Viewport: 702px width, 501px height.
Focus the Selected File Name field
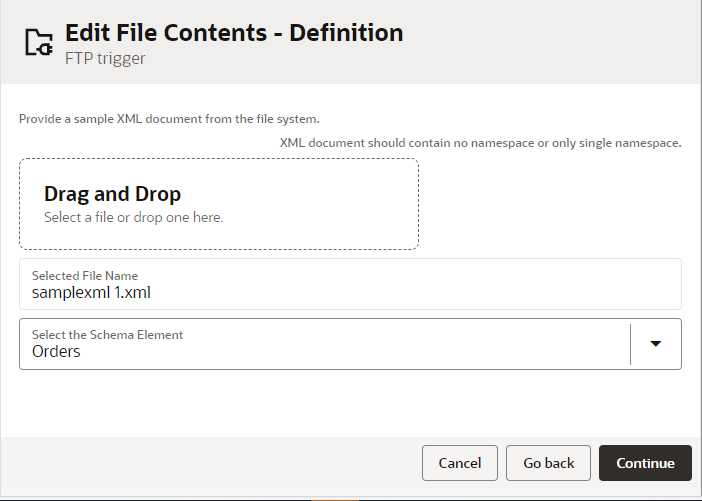pyautogui.click(x=350, y=284)
